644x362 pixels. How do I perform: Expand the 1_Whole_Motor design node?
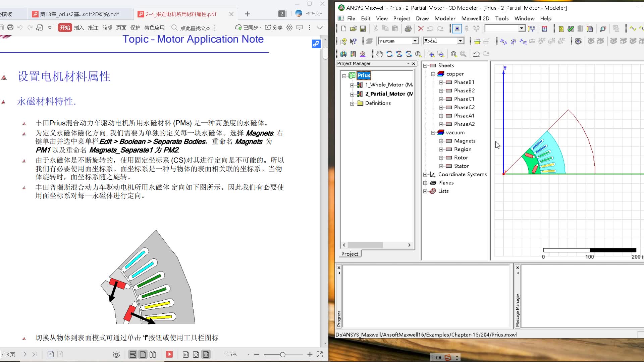(352, 85)
